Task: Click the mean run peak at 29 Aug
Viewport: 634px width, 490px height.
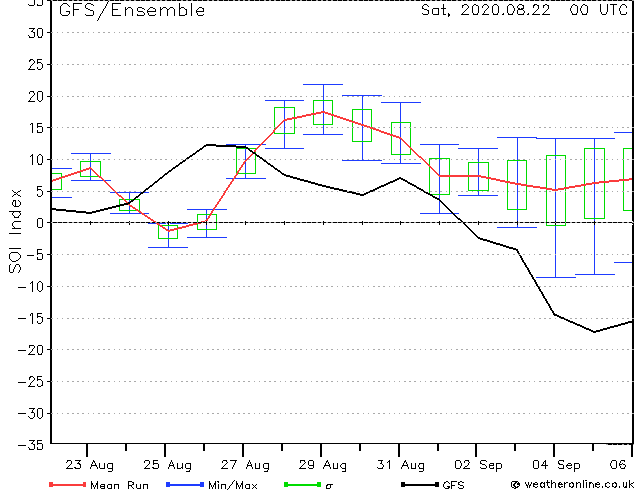Action: pyautogui.click(x=323, y=112)
